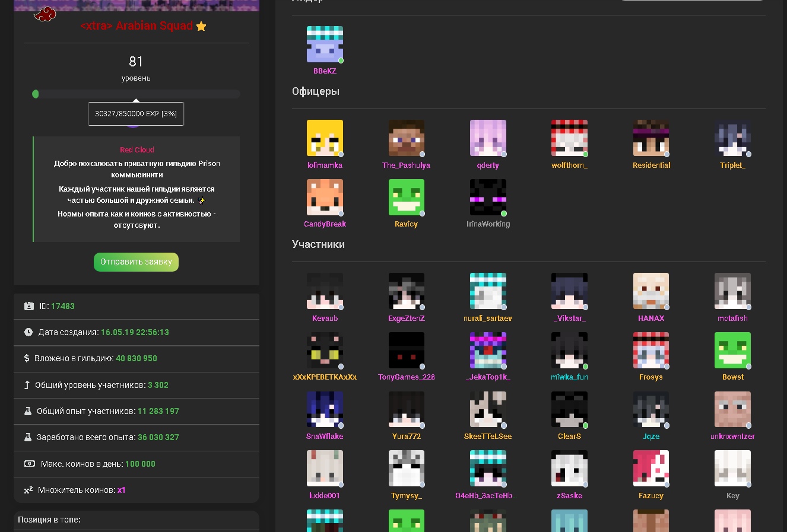
Task: Click the dollar icon by Вложено в гильдию
Action: point(27,358)
